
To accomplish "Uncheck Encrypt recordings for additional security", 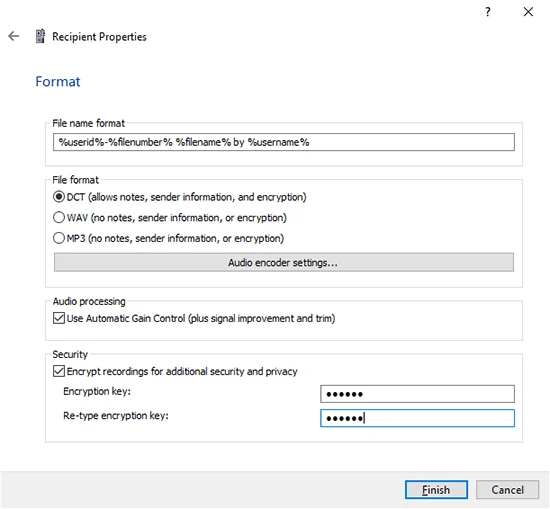I will 59,371.
